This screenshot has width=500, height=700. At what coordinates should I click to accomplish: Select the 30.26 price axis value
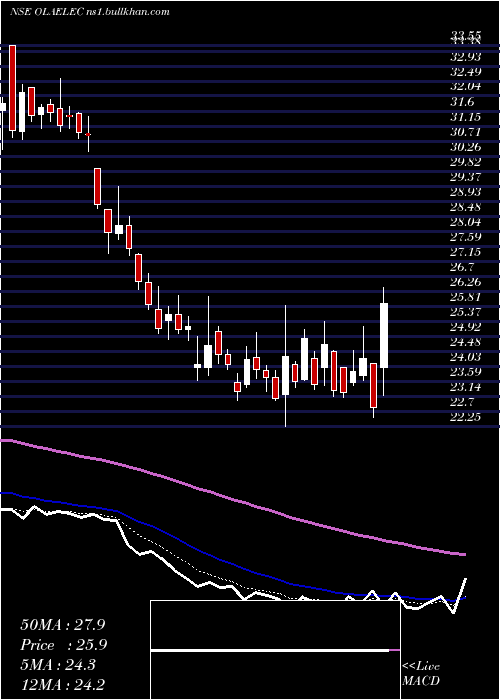point(466,147)
